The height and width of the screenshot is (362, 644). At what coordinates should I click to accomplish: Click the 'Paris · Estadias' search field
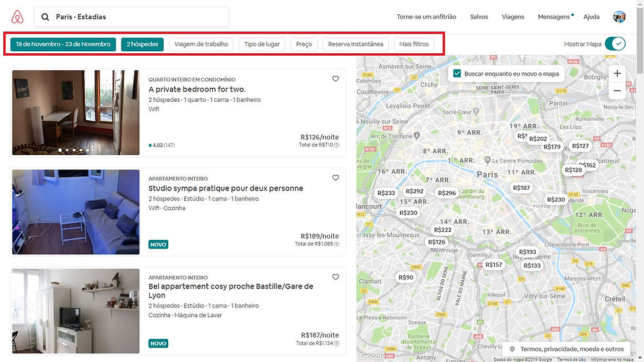[131, 17]
